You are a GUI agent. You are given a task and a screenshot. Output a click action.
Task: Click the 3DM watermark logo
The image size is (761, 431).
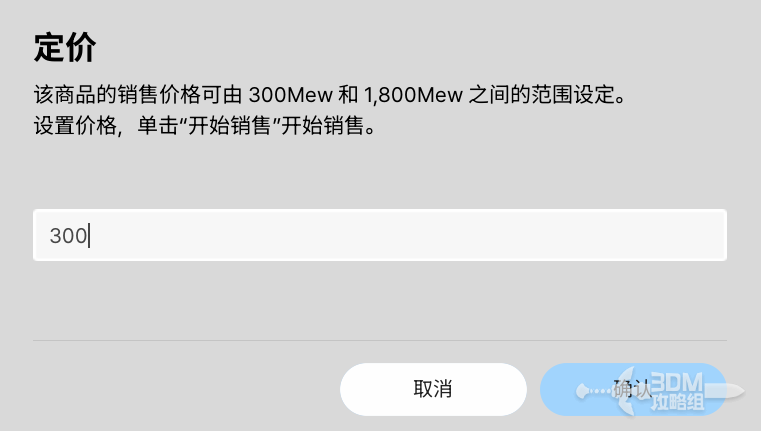[x=677, y=383]
